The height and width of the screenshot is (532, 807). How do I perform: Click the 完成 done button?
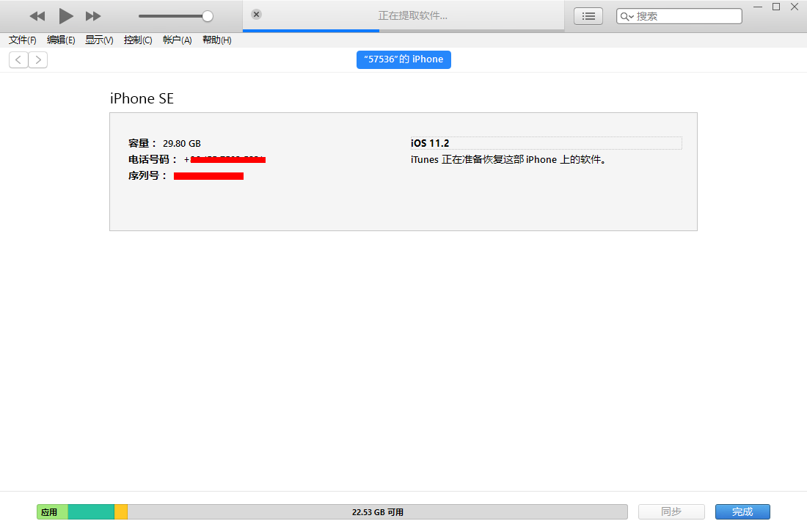click(742, 512)
